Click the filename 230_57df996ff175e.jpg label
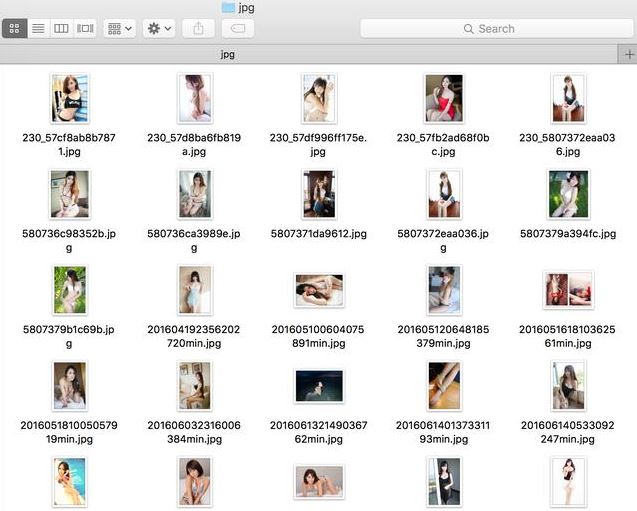 (318, 145)
